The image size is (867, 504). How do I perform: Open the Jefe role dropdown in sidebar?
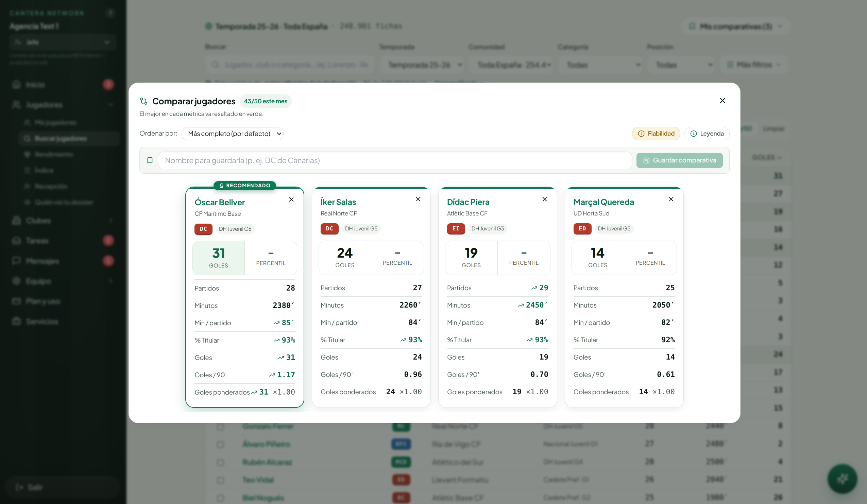pos(63,42)
